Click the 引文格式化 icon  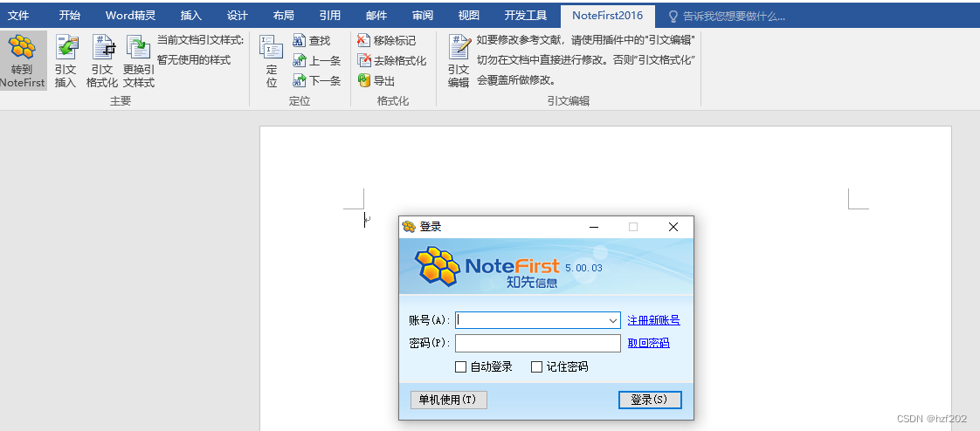(x=103, y=47)
